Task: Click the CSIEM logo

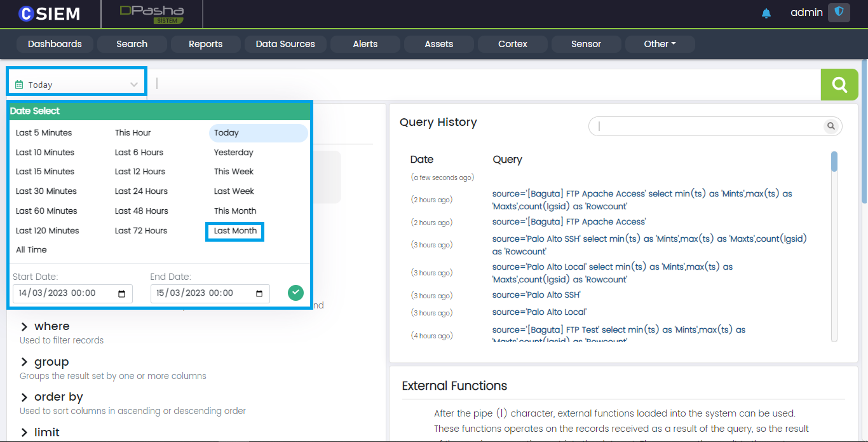Action: [x=50, y=13]
